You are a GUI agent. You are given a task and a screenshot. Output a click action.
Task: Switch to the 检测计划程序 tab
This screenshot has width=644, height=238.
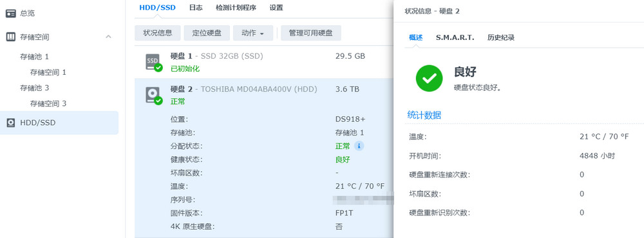coord(236,8)
